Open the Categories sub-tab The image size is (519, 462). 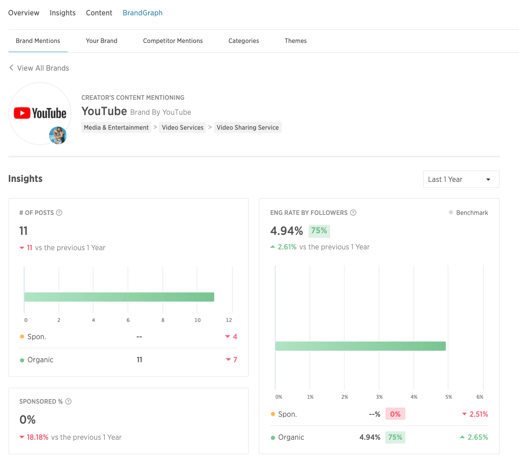click(x=243, y=41)
